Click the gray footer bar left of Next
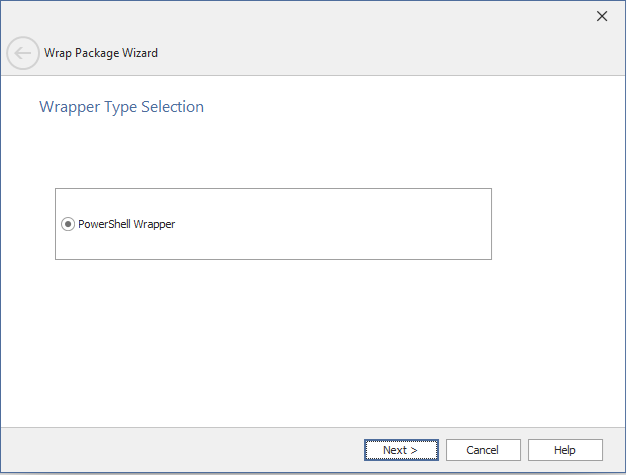 [x=180, y=450]
